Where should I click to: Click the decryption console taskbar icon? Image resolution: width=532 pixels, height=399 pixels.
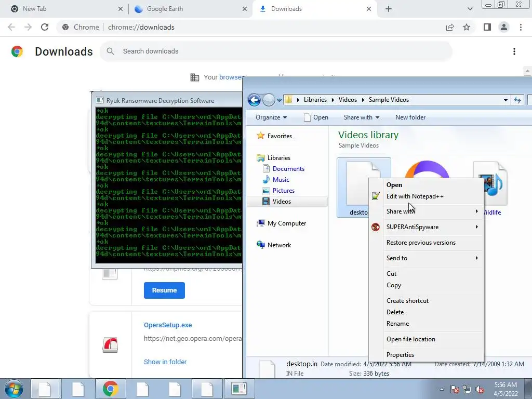pos(239,389)
